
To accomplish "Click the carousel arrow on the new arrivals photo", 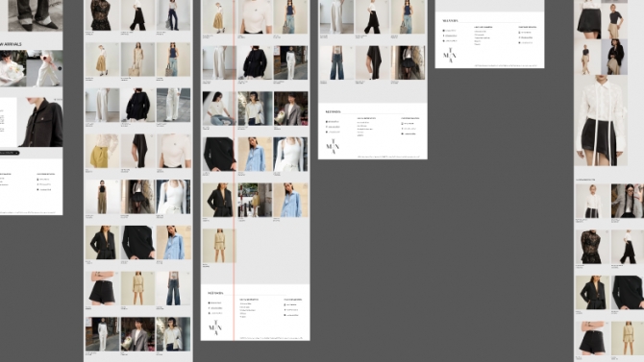I will click(x=60, y=68).
